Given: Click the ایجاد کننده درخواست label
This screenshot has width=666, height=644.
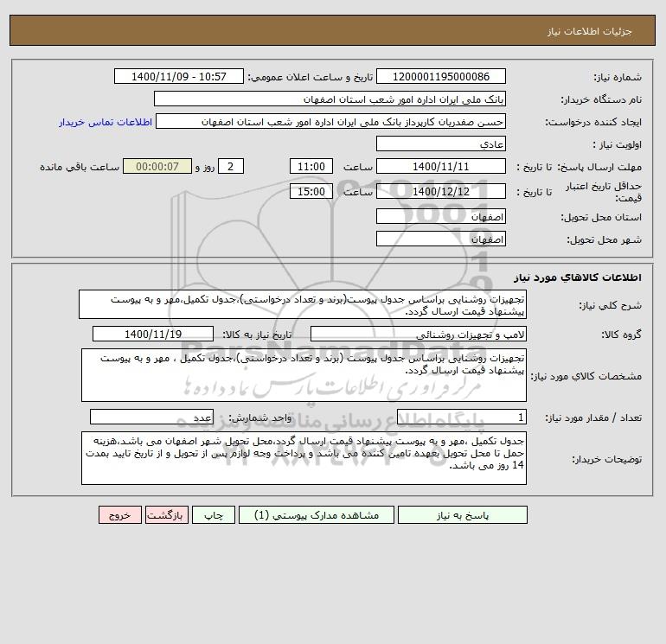Looking at the screenshot, I should click(594, 122).
